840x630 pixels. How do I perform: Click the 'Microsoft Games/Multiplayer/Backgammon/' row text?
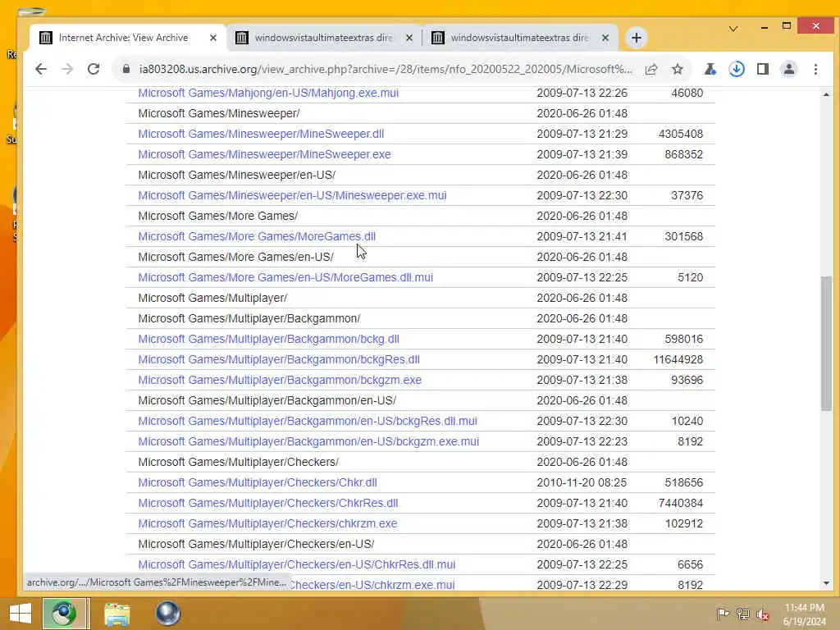[249, 319]
